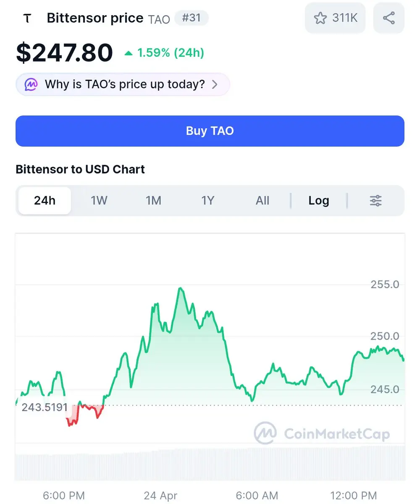The height and width of the screenshot is (504, 420).
Task: Click the share icon button
Action: pos(389,18)
